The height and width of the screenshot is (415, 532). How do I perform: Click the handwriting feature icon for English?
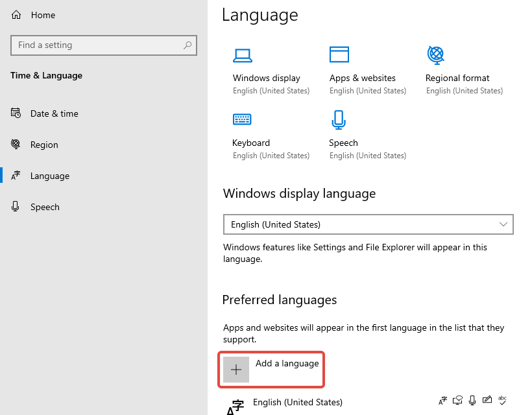pos(487,399)
